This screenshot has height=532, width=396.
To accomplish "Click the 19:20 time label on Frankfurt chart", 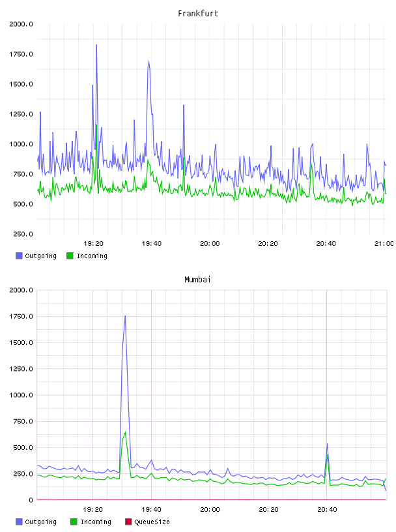I will click(93, 244).
